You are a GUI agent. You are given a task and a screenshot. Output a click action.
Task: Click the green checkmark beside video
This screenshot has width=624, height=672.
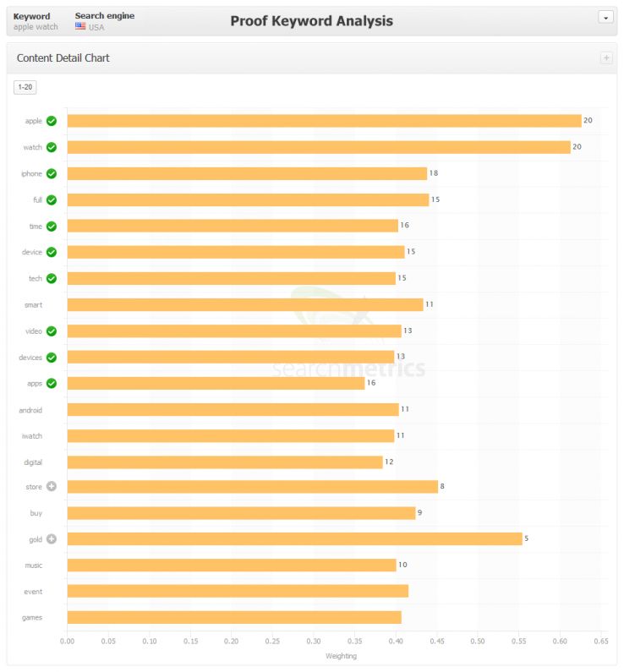(52, 331)
